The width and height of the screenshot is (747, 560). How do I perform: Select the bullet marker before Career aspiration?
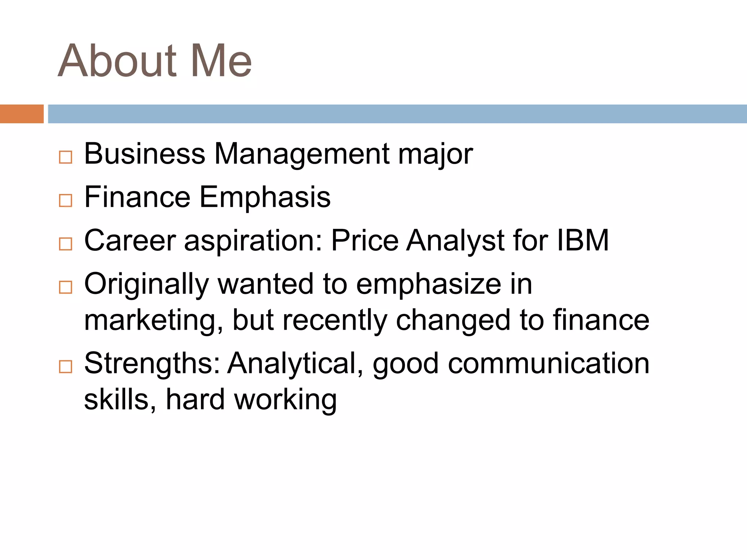(x=66, y=244)
